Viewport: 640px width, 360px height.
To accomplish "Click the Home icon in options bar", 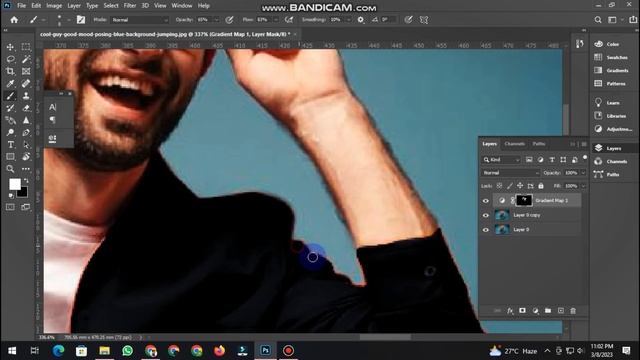I will coord(14,20).
